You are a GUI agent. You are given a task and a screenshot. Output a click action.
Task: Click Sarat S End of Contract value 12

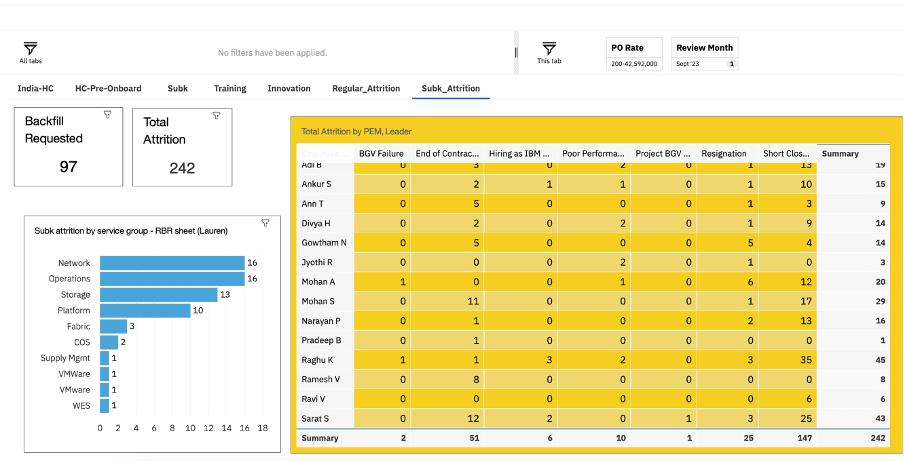[474, 418]
